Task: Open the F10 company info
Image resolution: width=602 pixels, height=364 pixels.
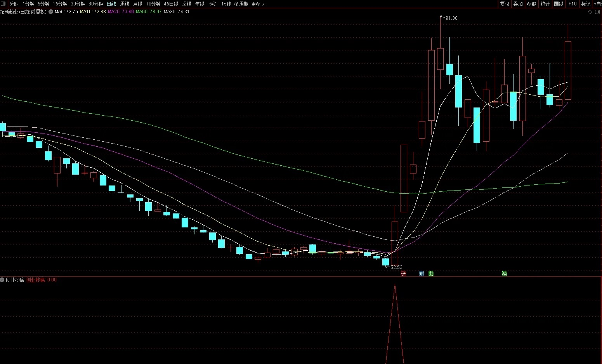Action: pyautogui.click(x=573, y=4)
